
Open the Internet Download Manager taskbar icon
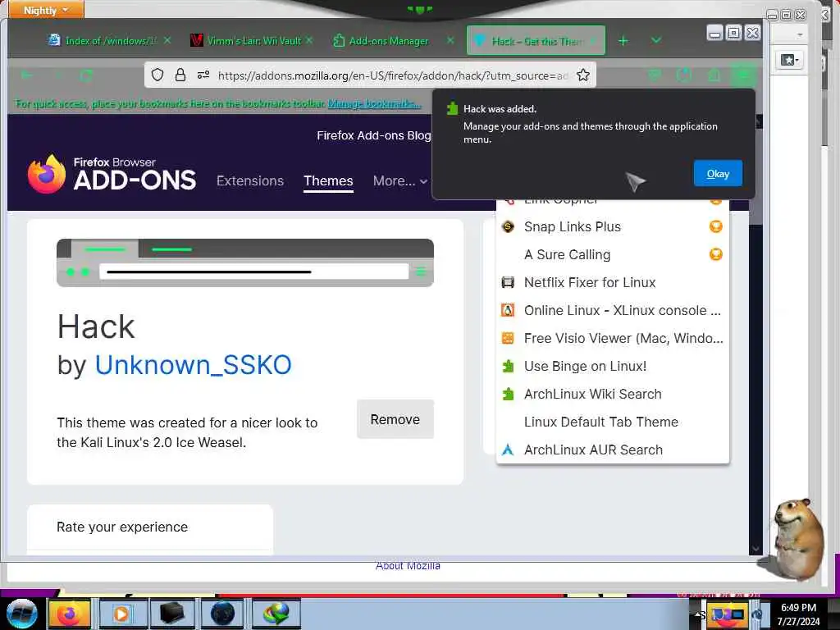tap(276, 614)
